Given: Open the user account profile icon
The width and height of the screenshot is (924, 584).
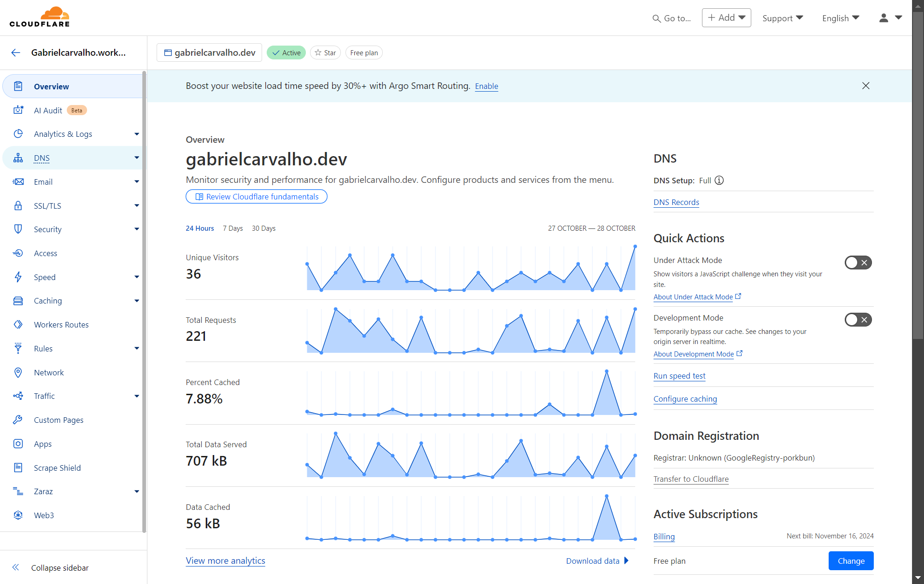Looking at the screenshot, I should coord(883,18).
